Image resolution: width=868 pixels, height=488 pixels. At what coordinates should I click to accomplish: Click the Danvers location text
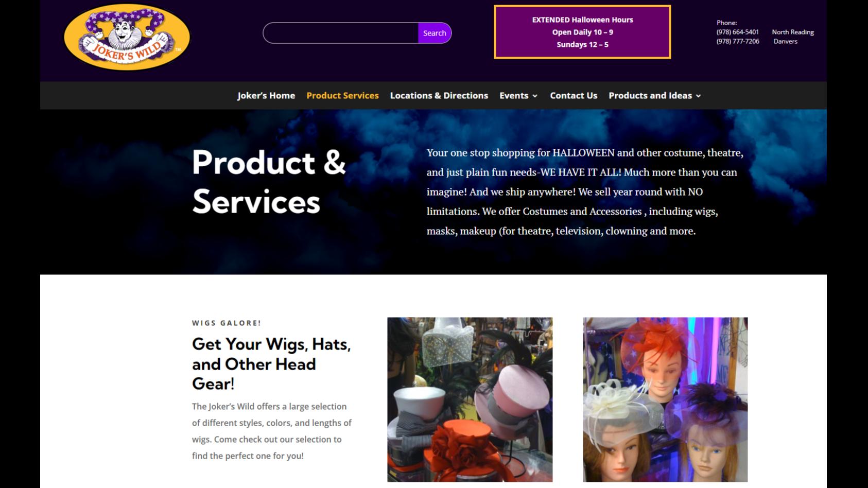[785, 41]
